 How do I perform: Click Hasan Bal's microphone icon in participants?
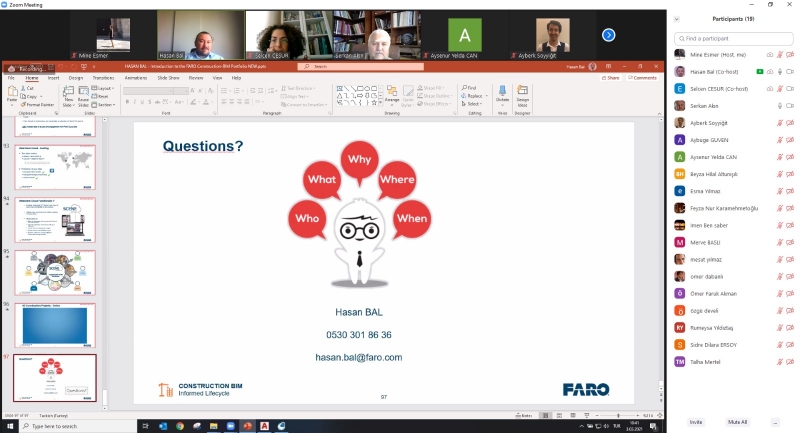[779, 71]
